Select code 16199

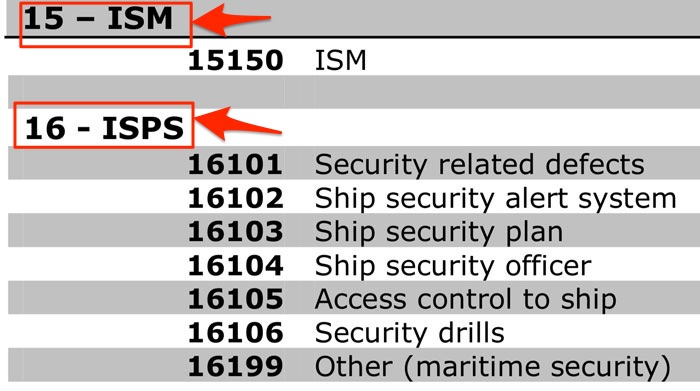coord(235,366)
